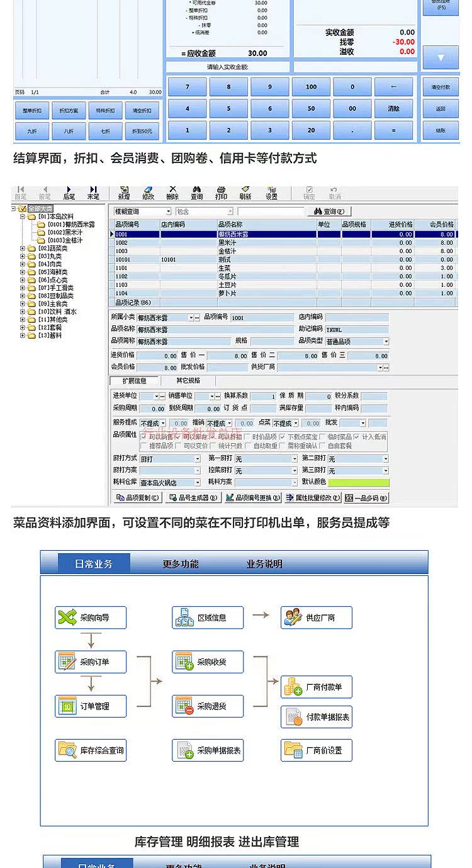Toggle 自动取重 checkbox
Image resolution: width=472 pixels, height=868 pixels.
[x=248, y=446]
